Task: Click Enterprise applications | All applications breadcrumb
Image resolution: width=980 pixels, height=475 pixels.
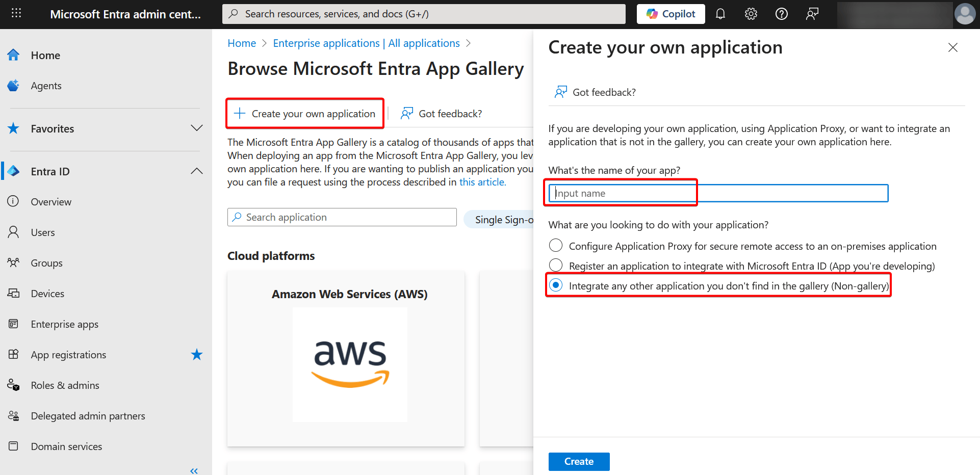Action: pos(366,43)
